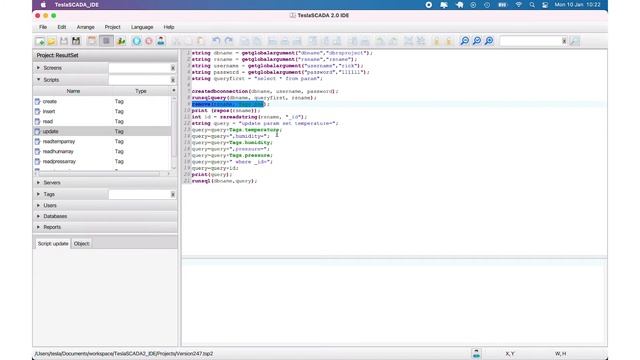Click the script icon next to readtemparray
Image resolution: width=640 pixels, height=360 pixels.
point(38,141)
